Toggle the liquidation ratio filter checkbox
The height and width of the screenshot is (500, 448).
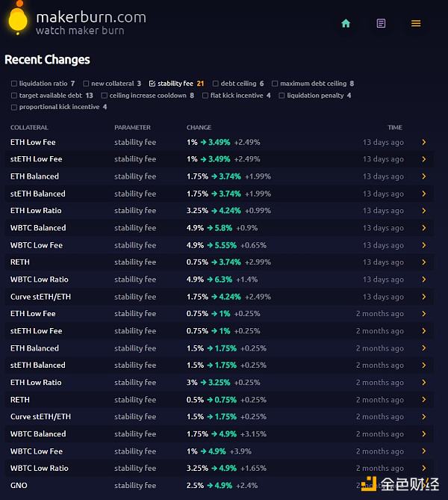pyautogui.click(x=14, y=84)
